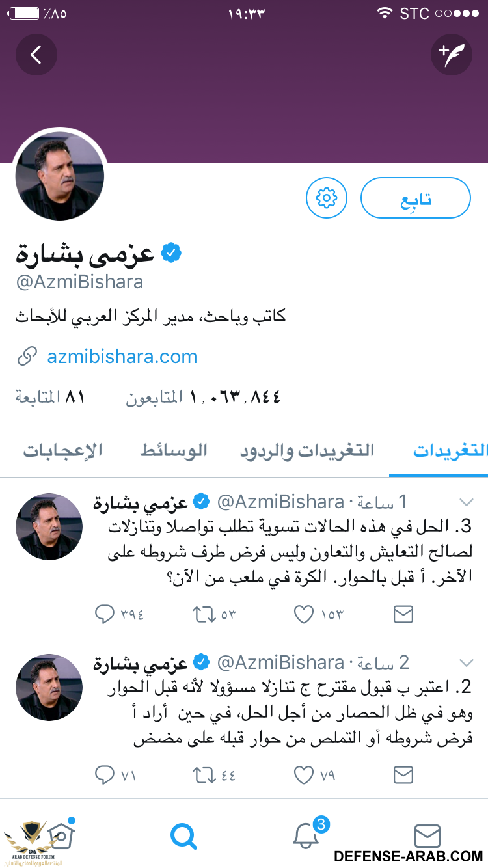
Task: Switch to الوسائط media tab
Action: click(x=174, y=451)
